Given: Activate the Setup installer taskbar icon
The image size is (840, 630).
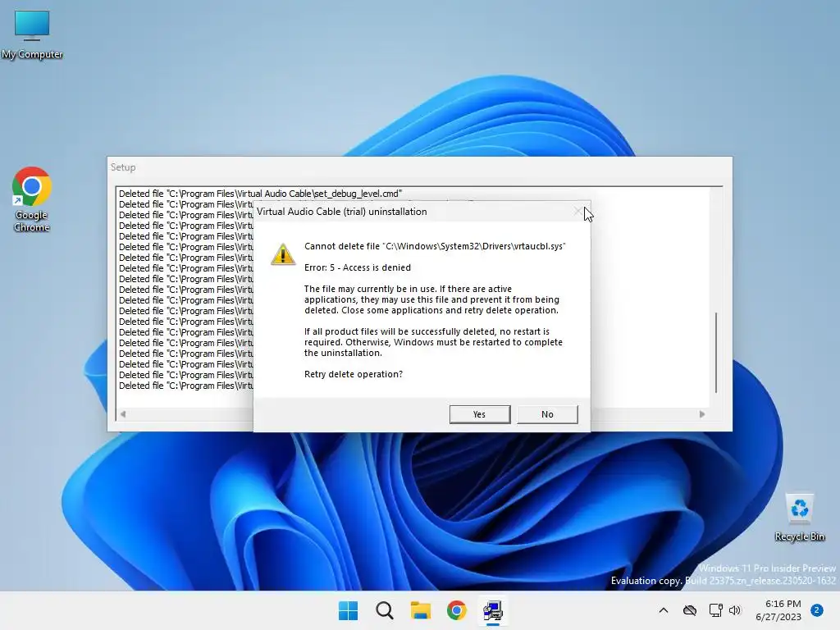Looking at the screenshot, I should click(493, 610).
